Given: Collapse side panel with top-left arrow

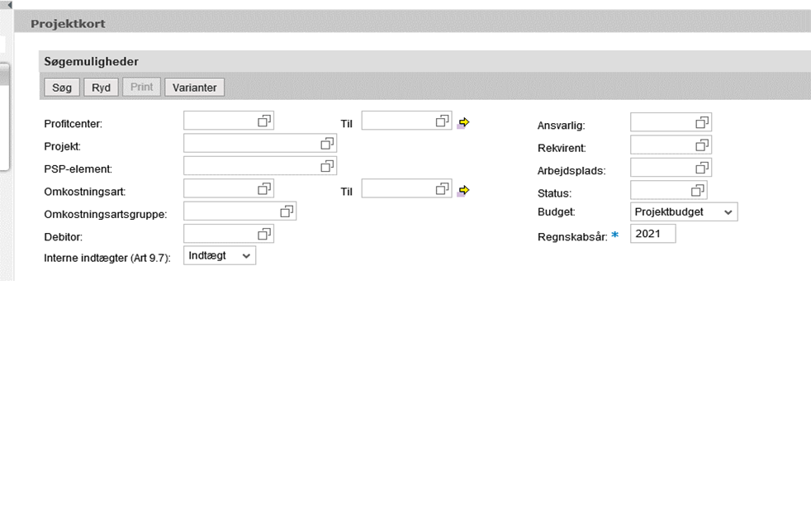Looking at the screenshot, I should point(9,5).
